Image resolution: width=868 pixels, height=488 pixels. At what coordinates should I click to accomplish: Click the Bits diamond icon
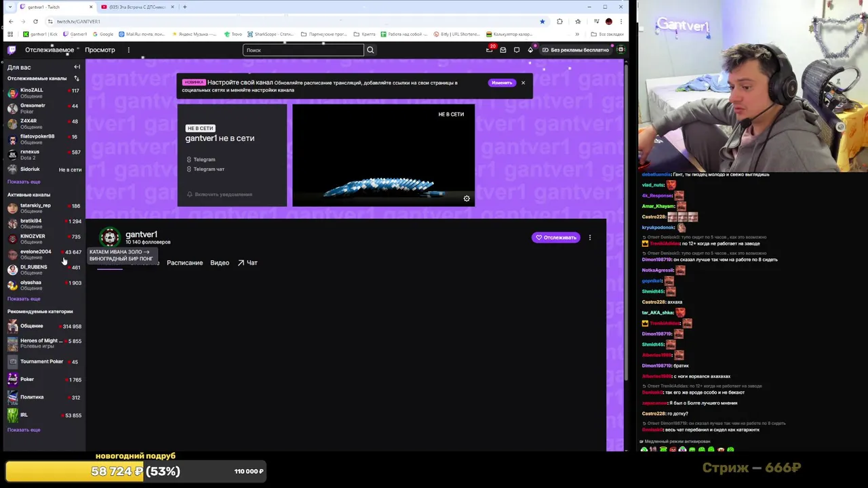pyautogui.click(x=530, y=49)
